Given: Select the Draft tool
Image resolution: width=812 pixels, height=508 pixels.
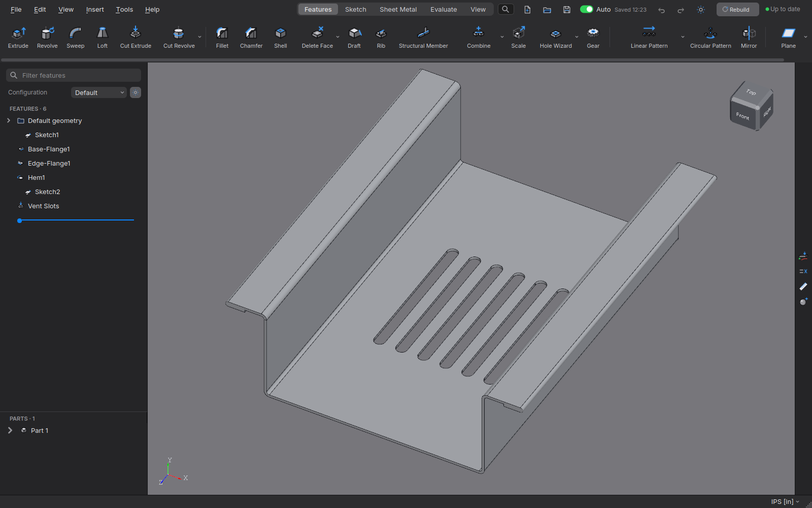Looking at the screenshot, I should click(354, 38).
